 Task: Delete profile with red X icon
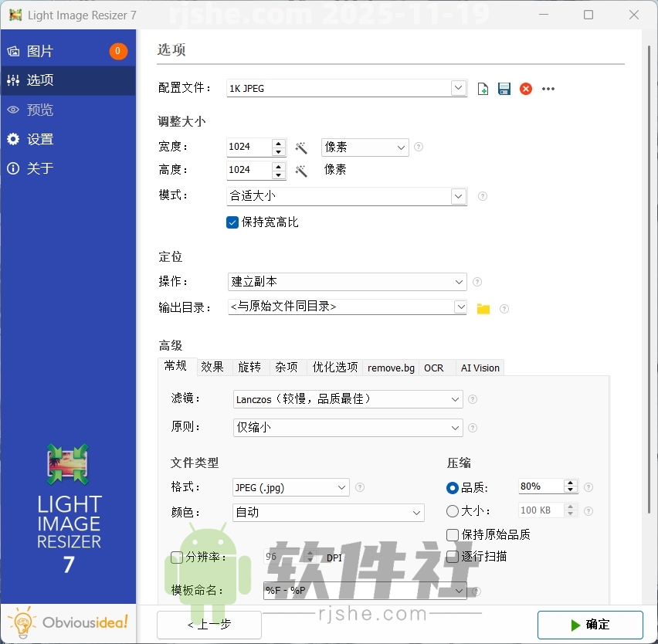[x=526, y=88]
